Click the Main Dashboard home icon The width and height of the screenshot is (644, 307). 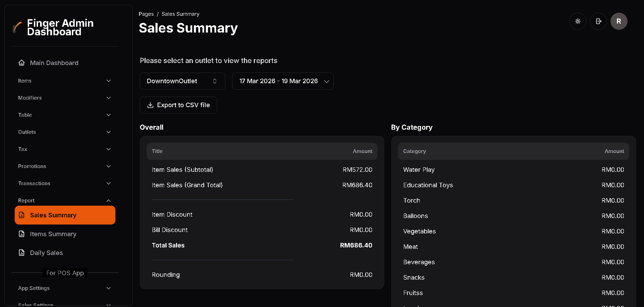[22, 63]
